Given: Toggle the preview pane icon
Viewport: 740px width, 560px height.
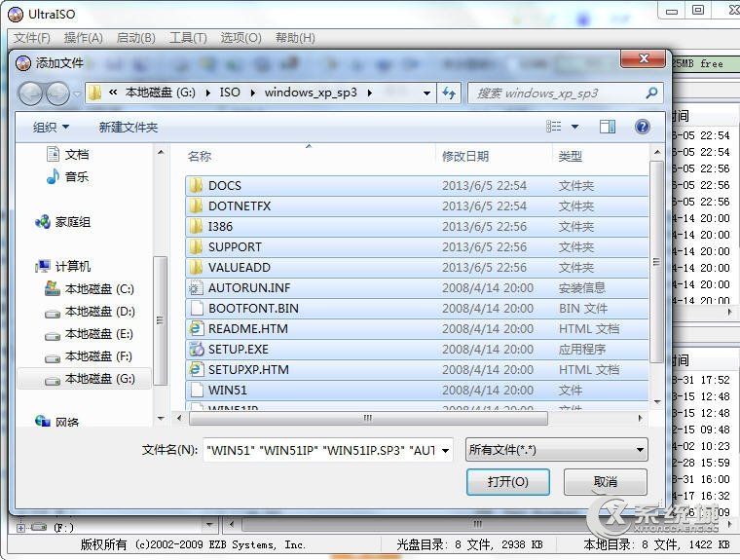Looking at the screenshot, I should tap(608, 126).
